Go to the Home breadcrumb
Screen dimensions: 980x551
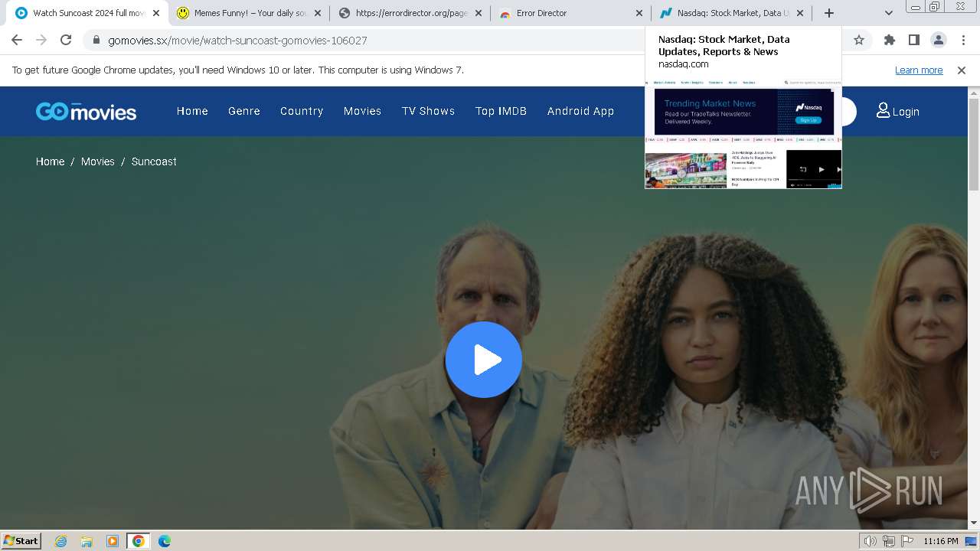click(50, 161)
